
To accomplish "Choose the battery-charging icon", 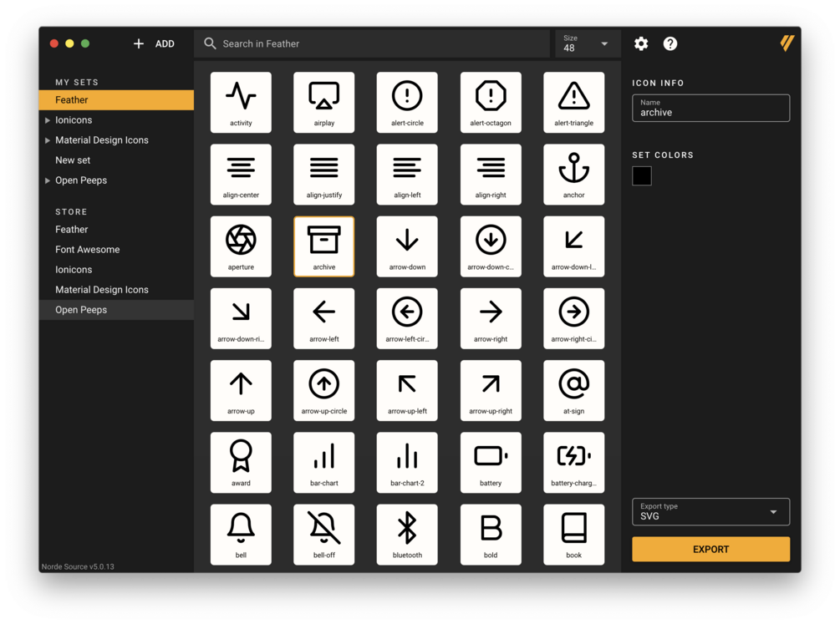I will [x=573, y=462].
